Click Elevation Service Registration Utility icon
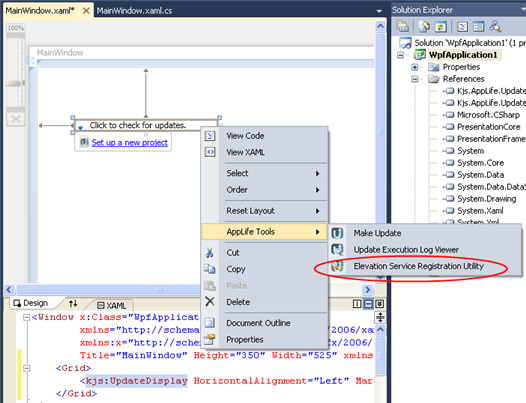This screenshot has height=403, width=526. point(337,266)
